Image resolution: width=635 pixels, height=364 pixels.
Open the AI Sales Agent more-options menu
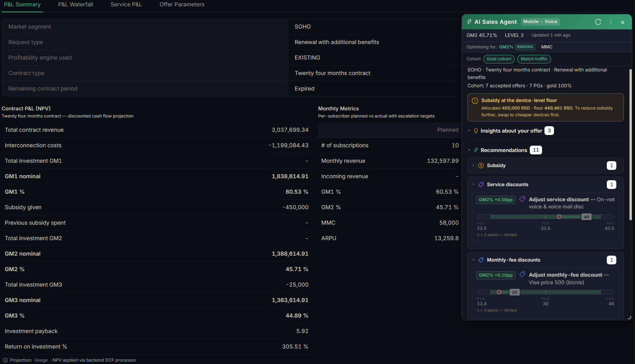coord(611,22)
